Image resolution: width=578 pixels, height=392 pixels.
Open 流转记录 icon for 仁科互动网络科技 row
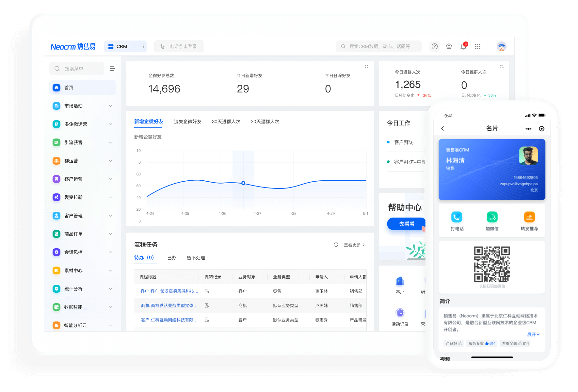[207, 320]
